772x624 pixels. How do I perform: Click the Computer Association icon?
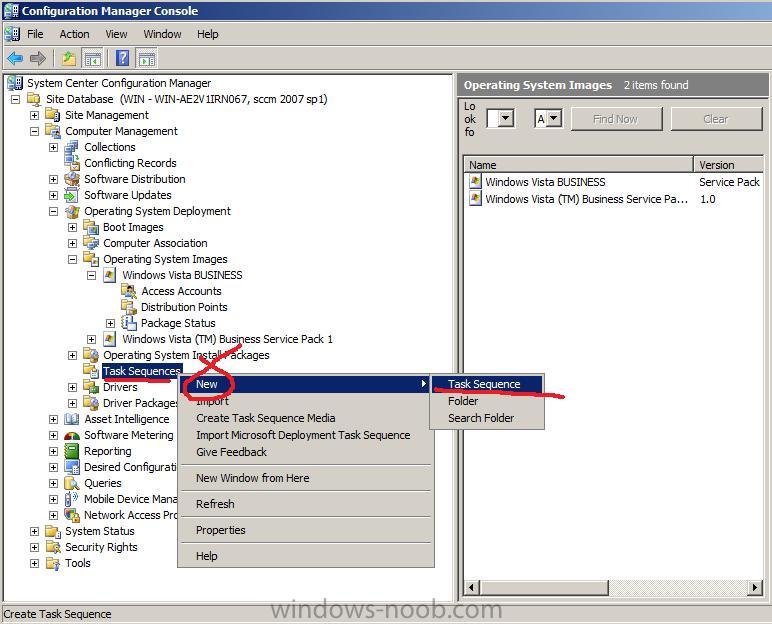point(91,243)
